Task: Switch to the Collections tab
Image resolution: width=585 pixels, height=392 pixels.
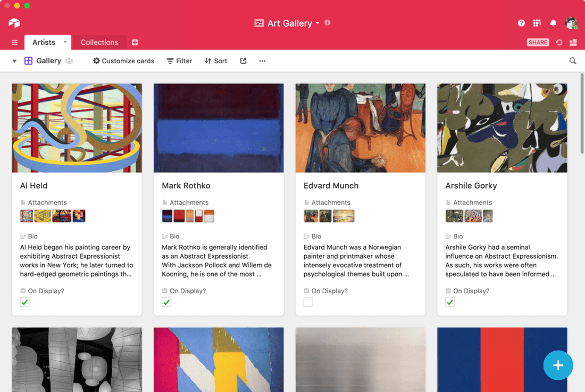Action: pyautogui.click(x=99, y=42)
